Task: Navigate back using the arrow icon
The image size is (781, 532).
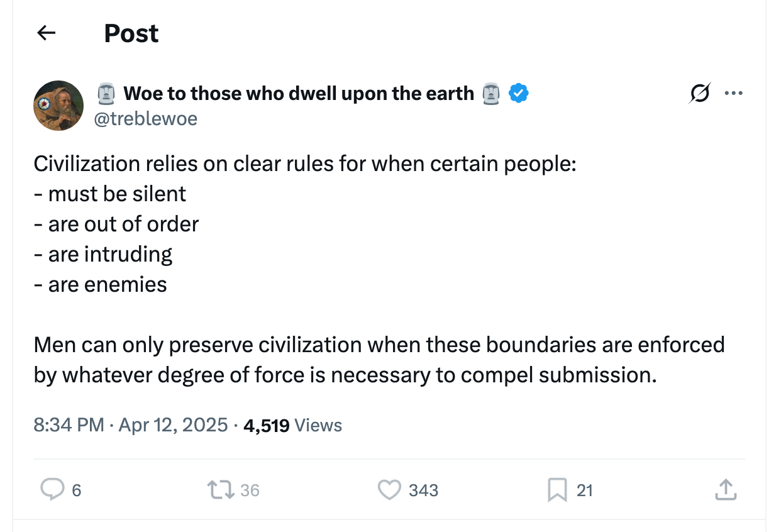Action: tap(46, 33)
